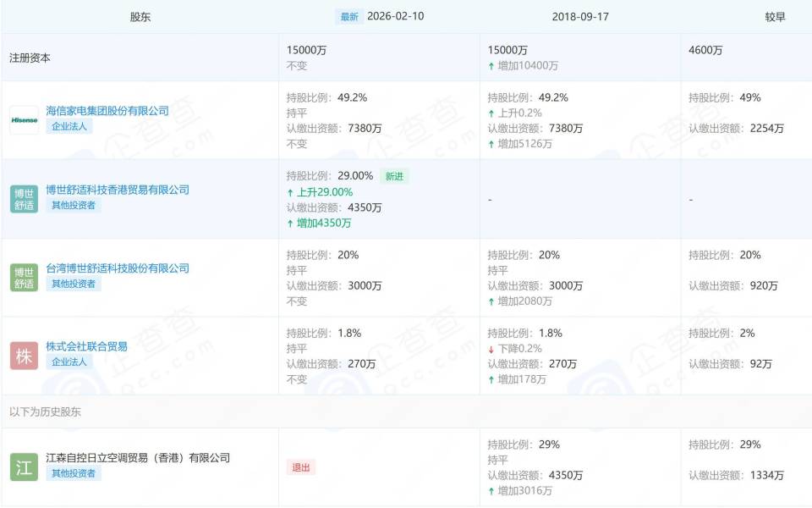Click the red 退出 badge
This screenshot has width=812, height=508.
click(x=301, y=467)
